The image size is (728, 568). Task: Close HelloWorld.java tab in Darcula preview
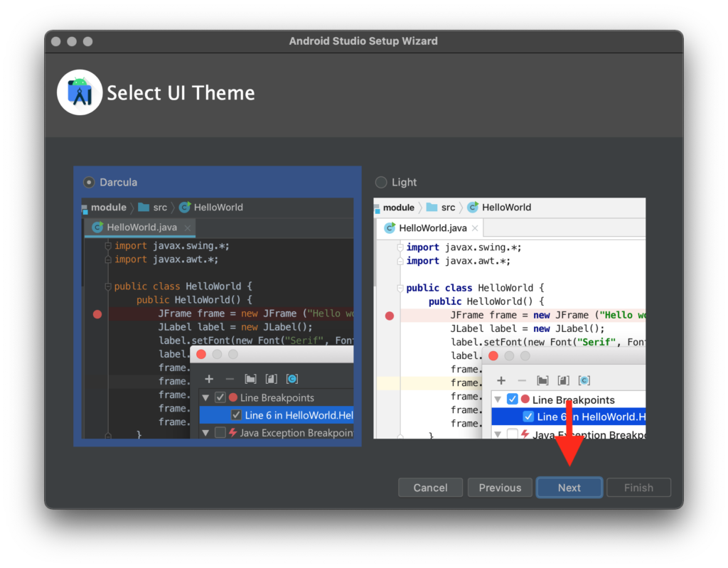point(187,228)
